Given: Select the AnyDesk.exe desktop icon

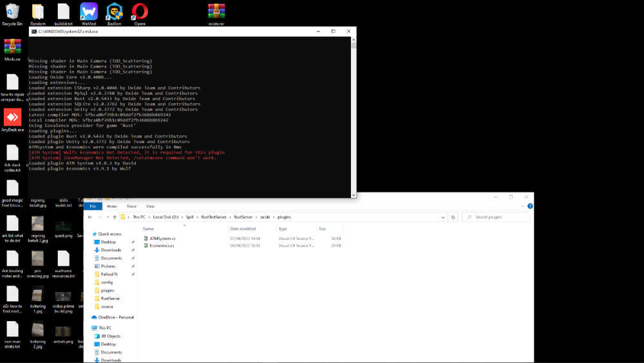Looking at the screenshot, I should (12, 118).
